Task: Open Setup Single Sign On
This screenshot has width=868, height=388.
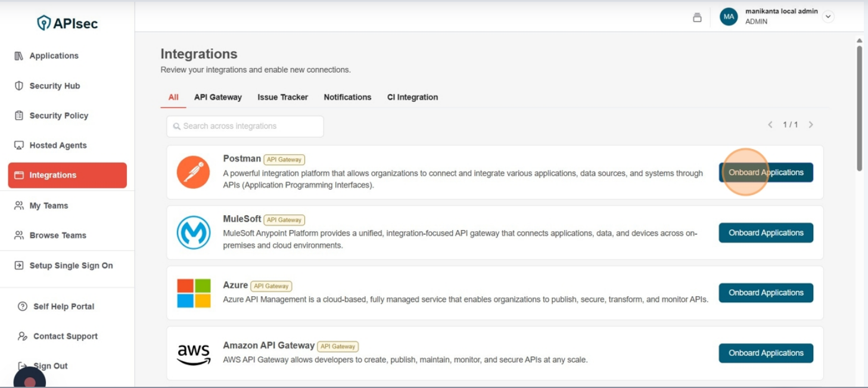Action: pyautogui.click(x=71, y=266)
